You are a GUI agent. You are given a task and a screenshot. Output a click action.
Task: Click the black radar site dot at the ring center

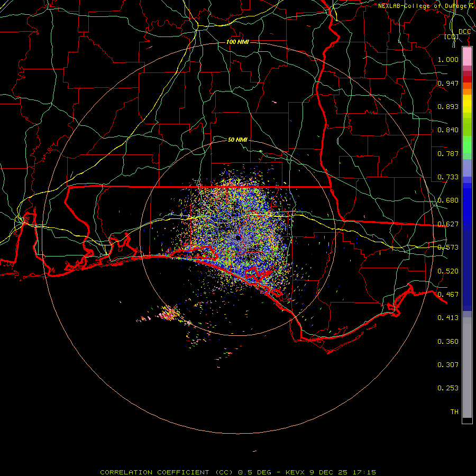pos(238,237)
